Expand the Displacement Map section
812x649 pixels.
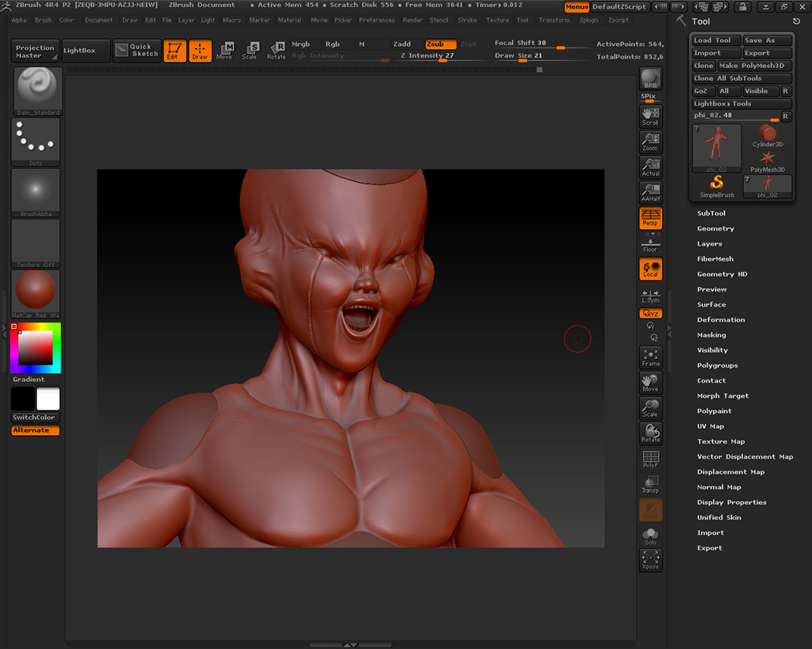(x=730, y=472)
